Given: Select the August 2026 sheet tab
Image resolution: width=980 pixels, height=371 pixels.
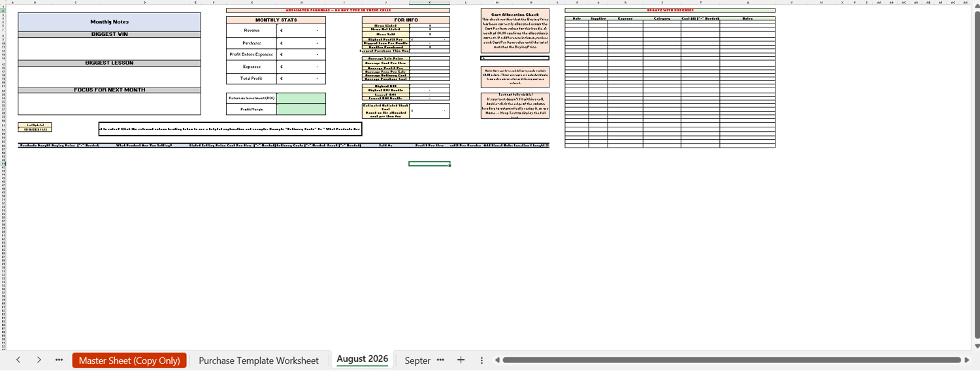Looking at the screenshot, I should (363, 359).
